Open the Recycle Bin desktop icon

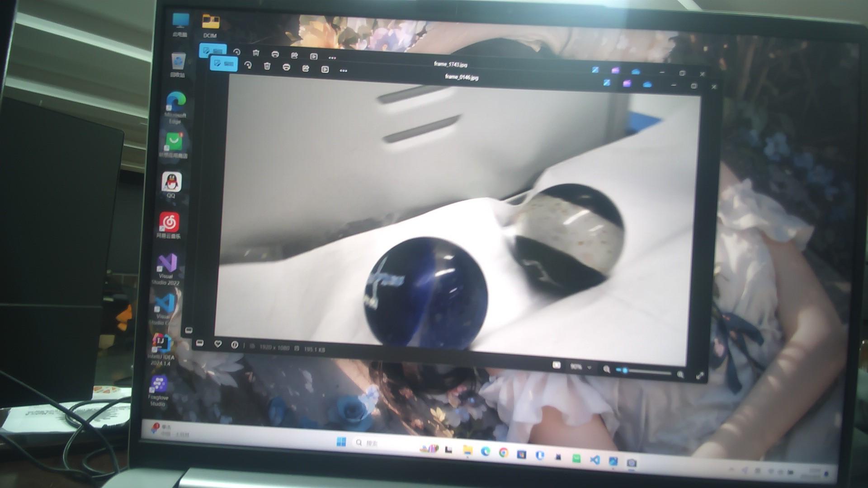[178, 65]
